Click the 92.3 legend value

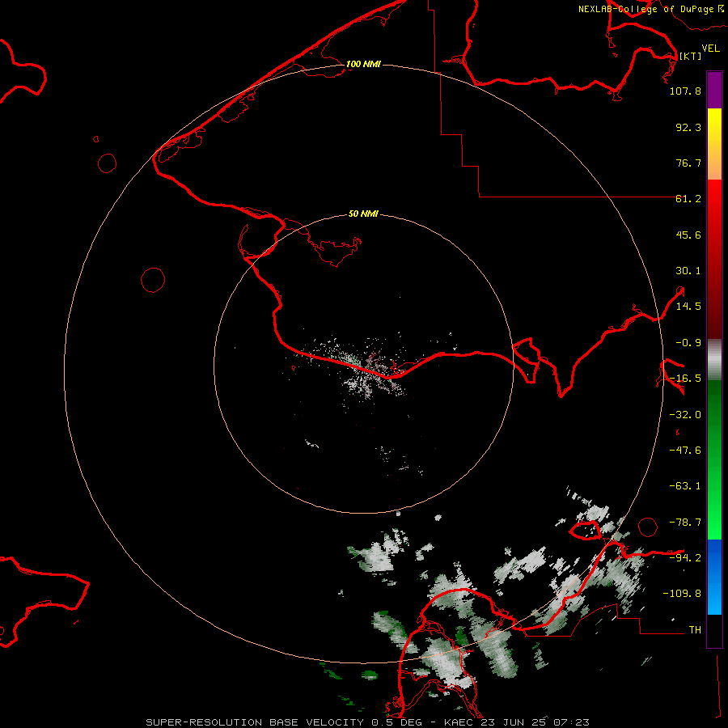point(688,127)
